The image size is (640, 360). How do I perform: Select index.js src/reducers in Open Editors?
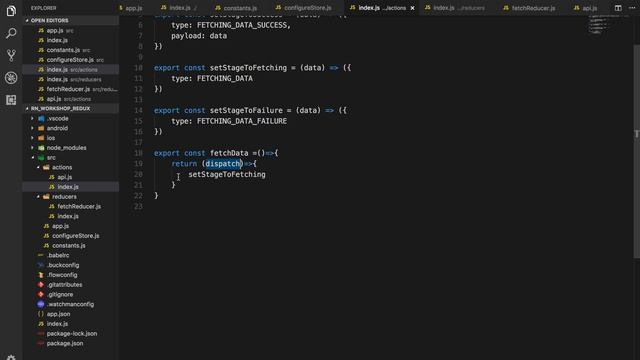click(71, 80)
